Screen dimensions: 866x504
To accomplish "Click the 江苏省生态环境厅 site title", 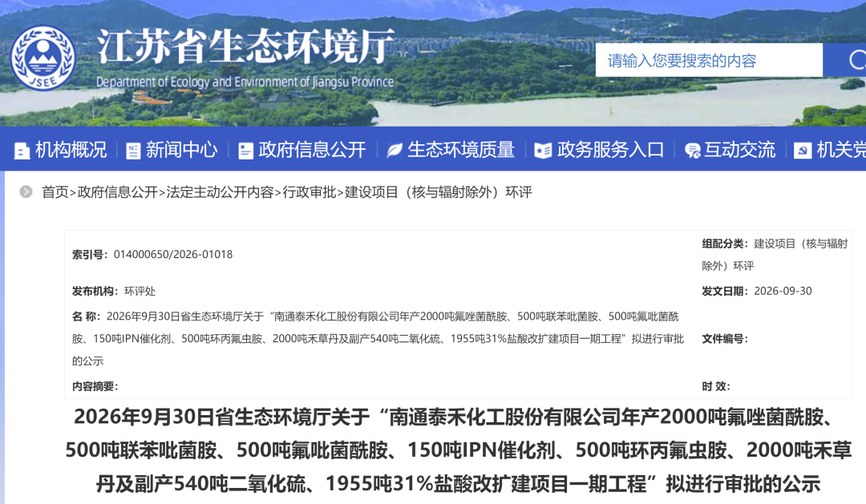I will (x=246, y=47).
